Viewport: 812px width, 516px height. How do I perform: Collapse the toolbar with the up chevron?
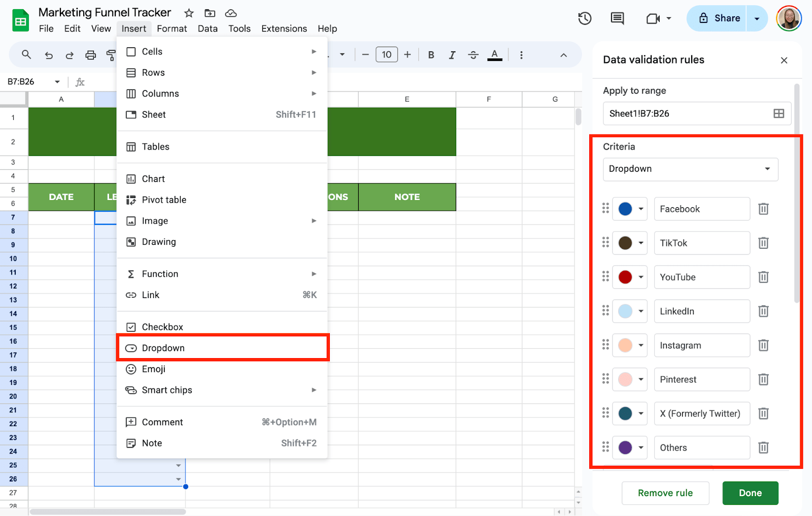point(563,55)
